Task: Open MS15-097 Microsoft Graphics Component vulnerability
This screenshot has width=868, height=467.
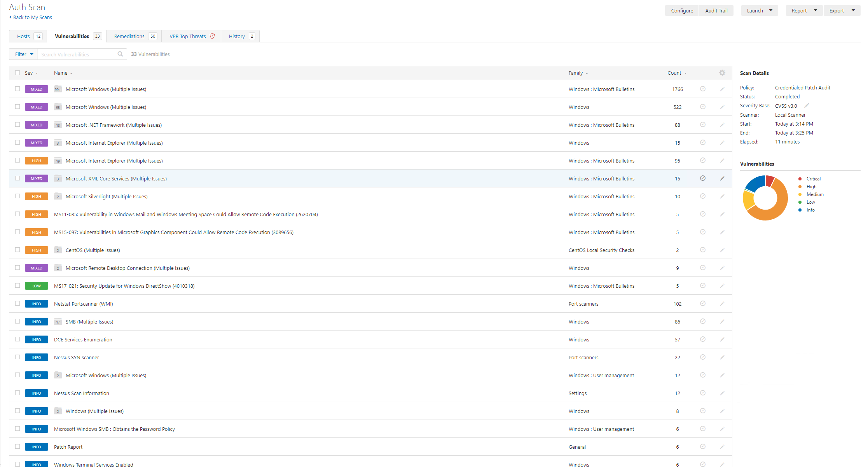Action: click(174, 232)
